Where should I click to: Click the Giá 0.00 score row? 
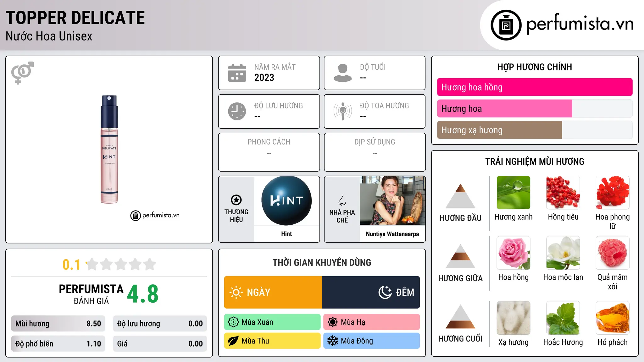tap(160, 344)
